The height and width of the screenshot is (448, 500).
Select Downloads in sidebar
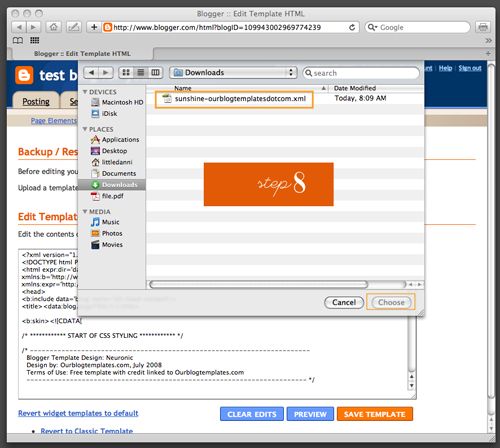pos(112,185)
